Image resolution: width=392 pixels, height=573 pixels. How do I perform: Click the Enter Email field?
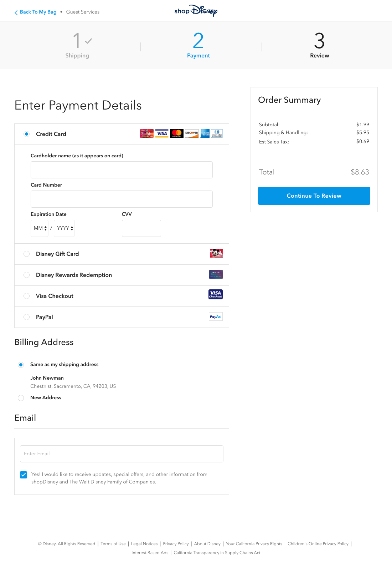click(x=122, y=453)
